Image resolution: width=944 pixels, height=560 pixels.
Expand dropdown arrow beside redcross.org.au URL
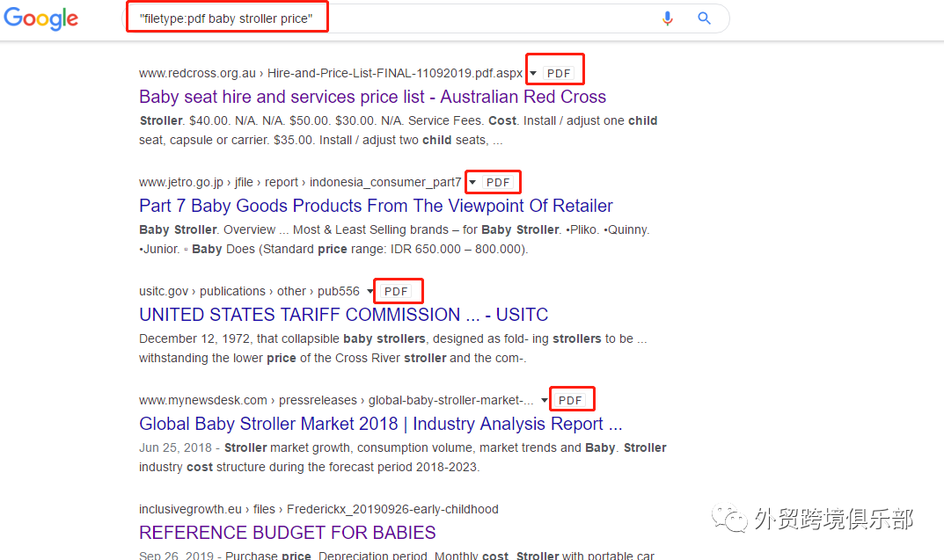click(x=533, y=73)
